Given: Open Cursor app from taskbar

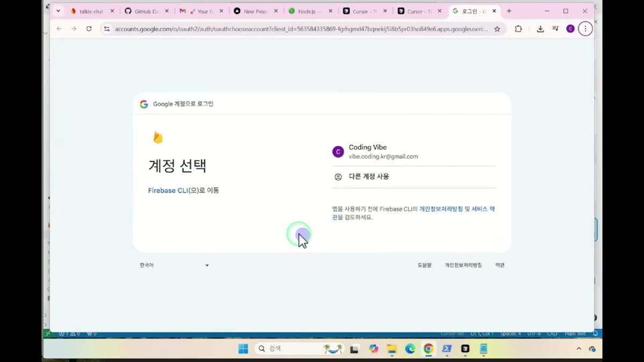Looking at the screenshot, I should click(x=465, y=349).
